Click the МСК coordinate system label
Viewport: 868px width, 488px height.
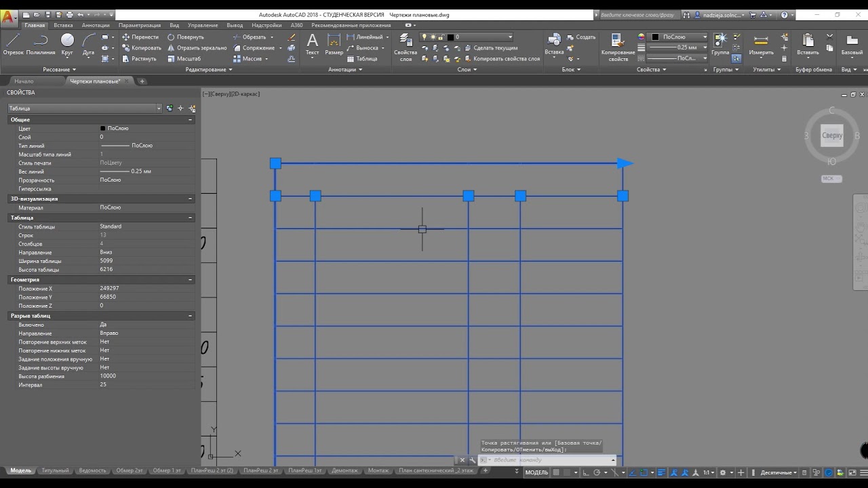coord(831,179)
